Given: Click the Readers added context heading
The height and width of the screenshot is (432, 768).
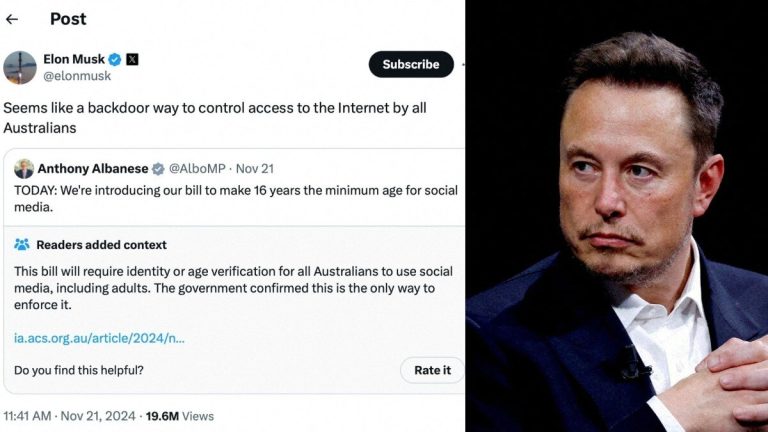Looking at the screenshot, I should (x=101, y=245).
